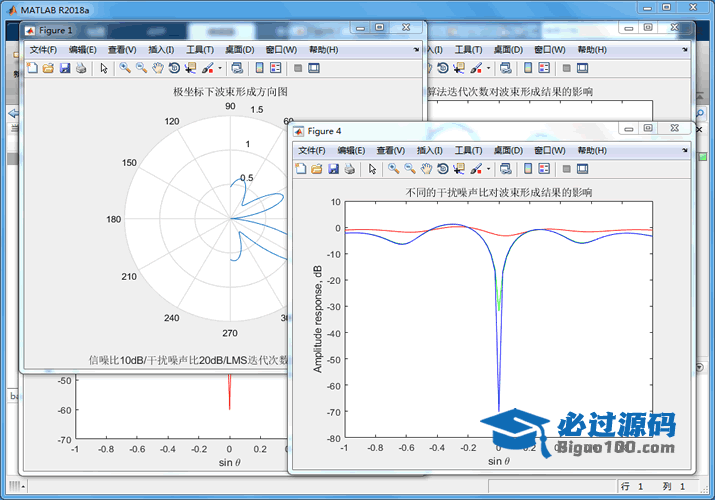Open 编辑(E) menu in Figure 1
This screenshot has width=715, height=500.
[x=83, y=50]
